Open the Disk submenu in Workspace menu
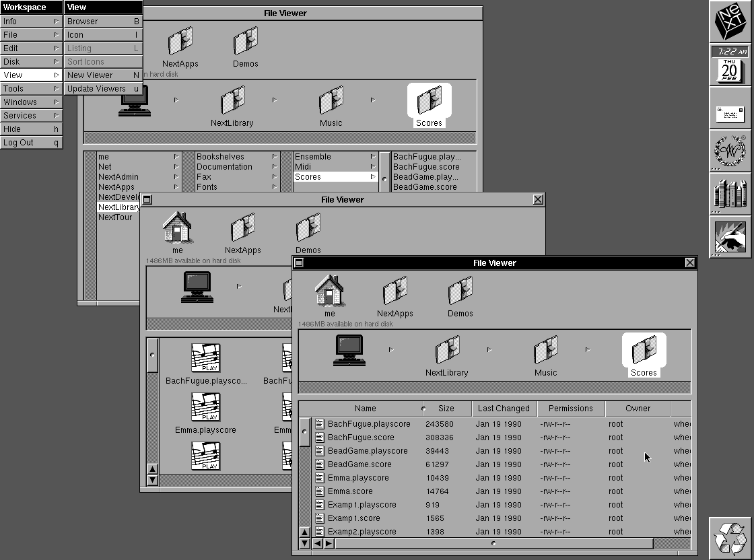Image resolution: width=754 pixels, height=560 pixels. point(31,61)
